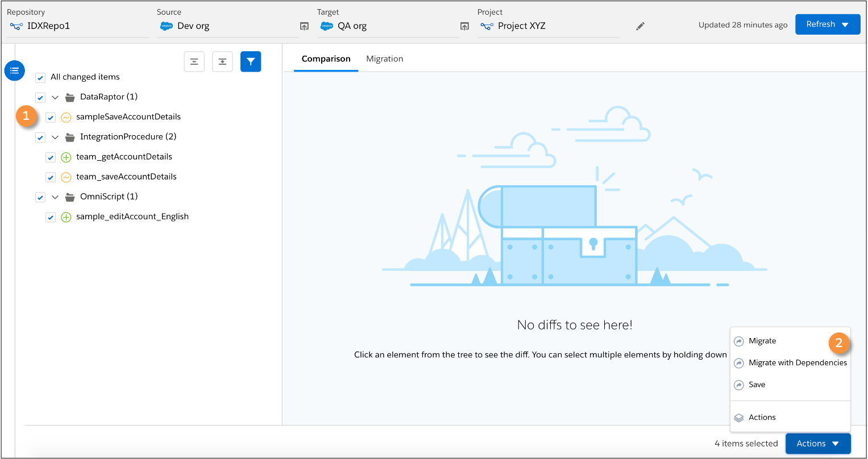
Task: Select Save from the Actions menu
Action: [x=756, y=385]
